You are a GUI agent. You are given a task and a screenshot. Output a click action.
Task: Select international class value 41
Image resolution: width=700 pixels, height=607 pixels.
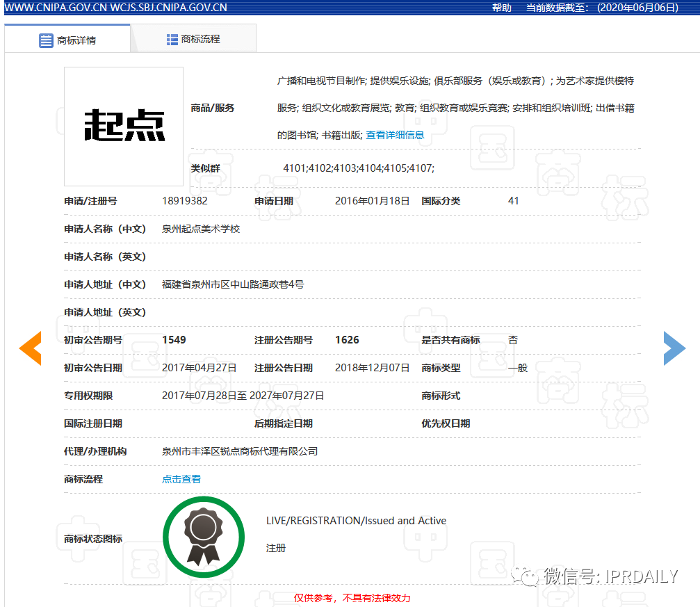pyautogui.click(x=514, y=201)
